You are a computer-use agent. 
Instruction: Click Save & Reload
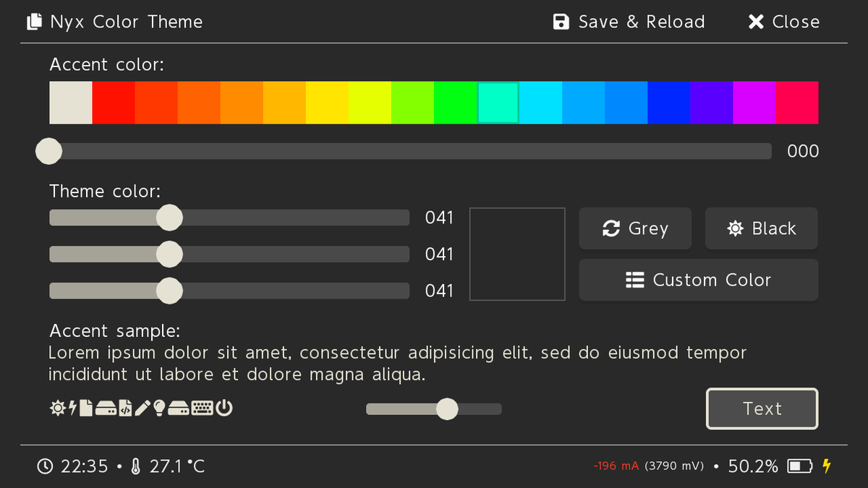click(x=629, y=22)
